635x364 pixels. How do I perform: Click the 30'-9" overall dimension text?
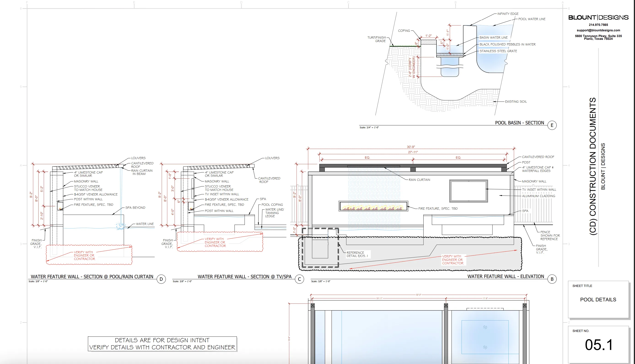[411, 147]
